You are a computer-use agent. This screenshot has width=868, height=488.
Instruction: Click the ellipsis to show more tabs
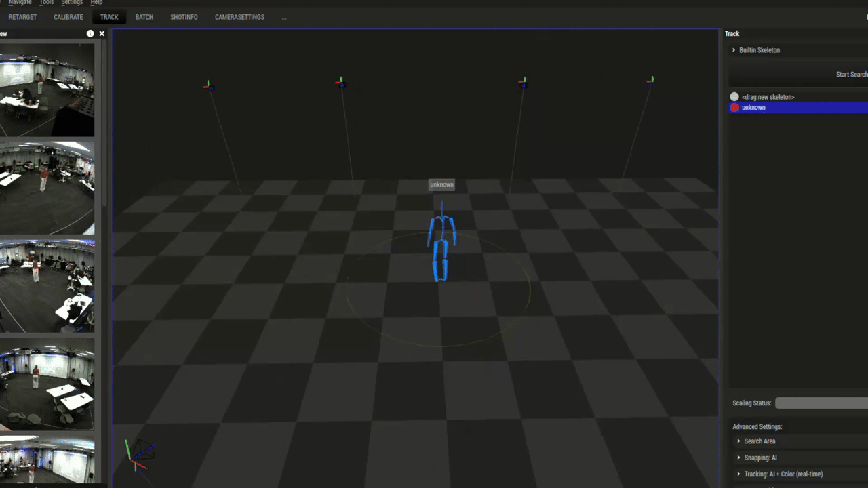tap(283, 17)
